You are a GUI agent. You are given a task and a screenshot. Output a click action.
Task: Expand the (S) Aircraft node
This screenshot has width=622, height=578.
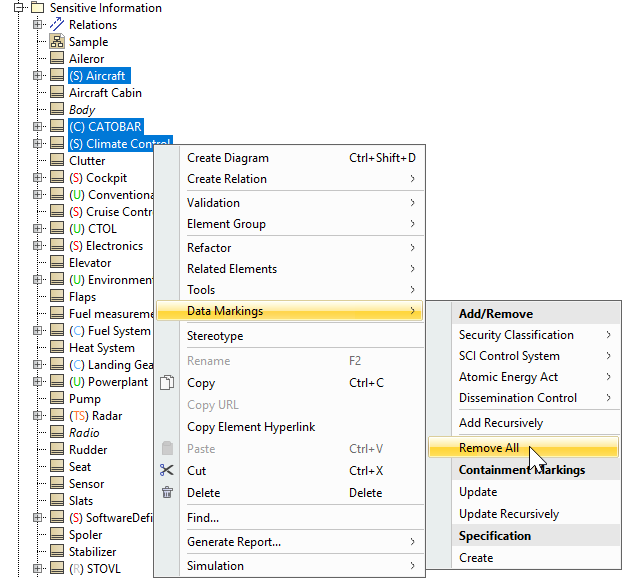click(37, 75)
